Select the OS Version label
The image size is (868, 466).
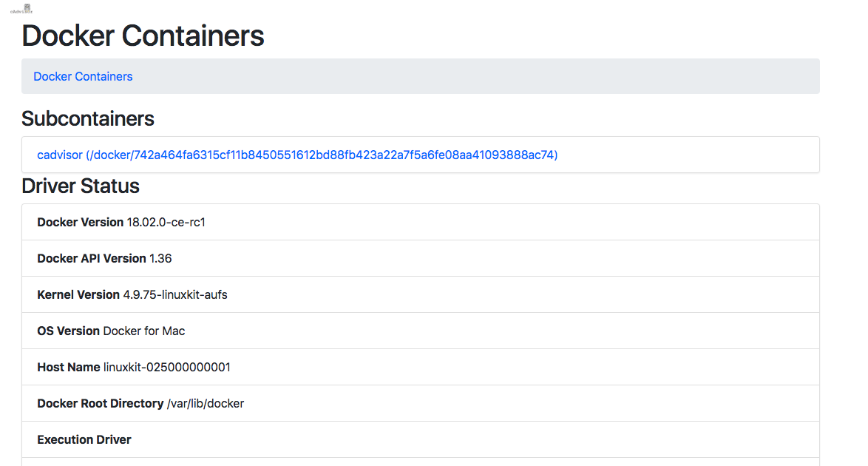tap(68, 331)
